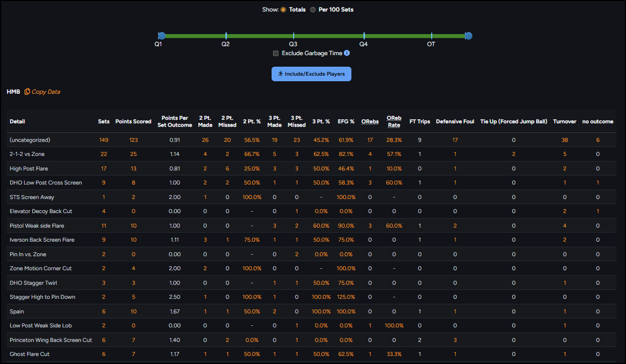Viewport: 626px width, 364px height.
Task: Click the Detail column header
Action: pyautogui.click(x=17, y=121)
